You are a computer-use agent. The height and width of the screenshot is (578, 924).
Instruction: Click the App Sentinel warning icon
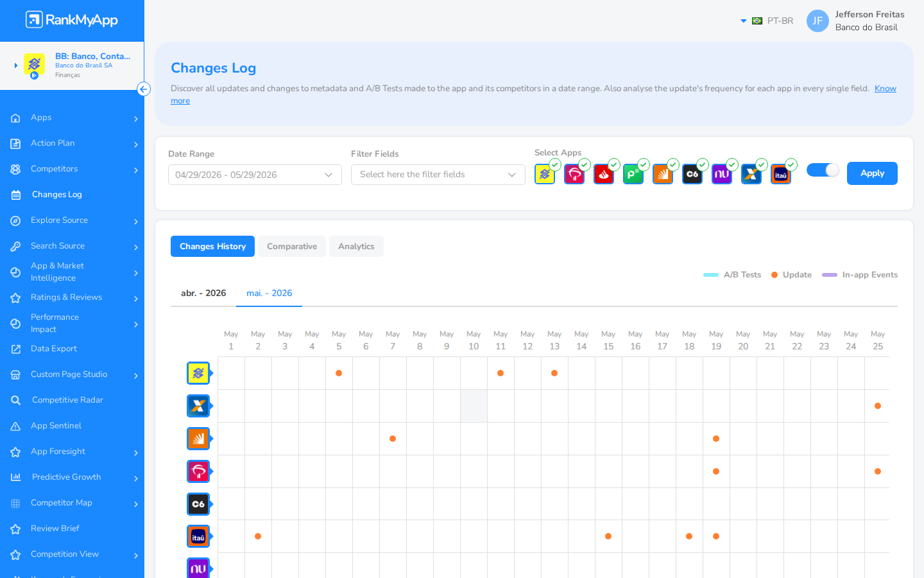click(x=15, y=426)
